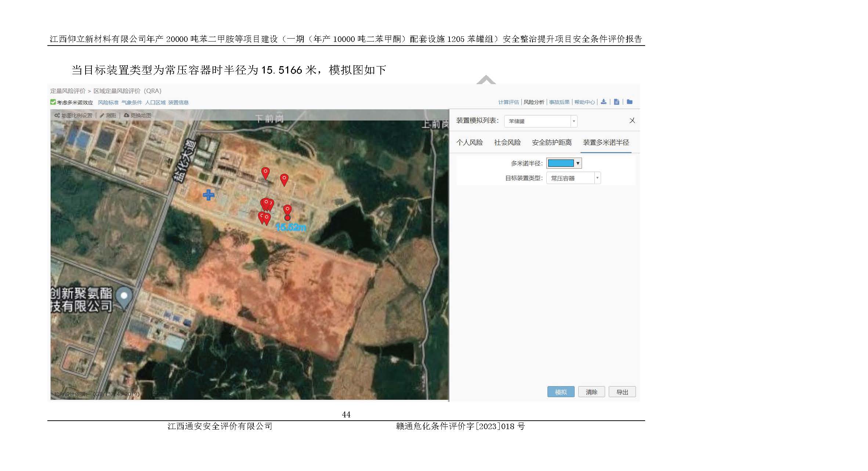Close the 装置模拟列表 panel with X

(632, 121)
